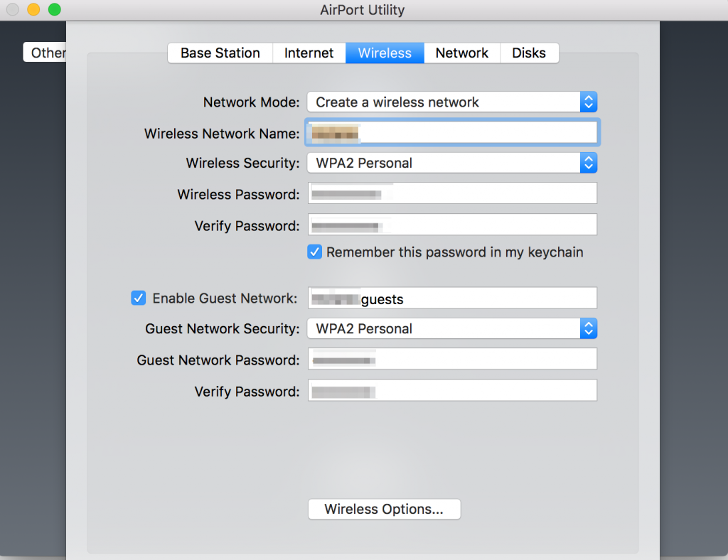Minimize the AirPort Utility window
The height and width of the screenshot is (560, 728).
33,9
